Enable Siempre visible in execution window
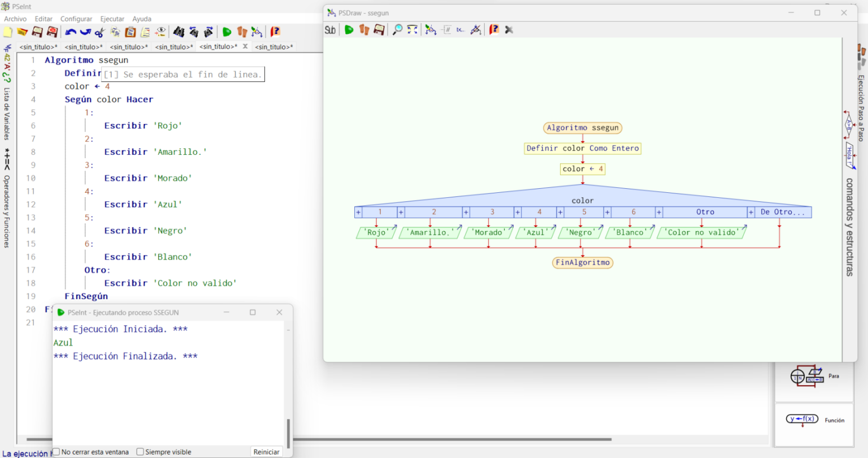 click(x=140, y=451)
